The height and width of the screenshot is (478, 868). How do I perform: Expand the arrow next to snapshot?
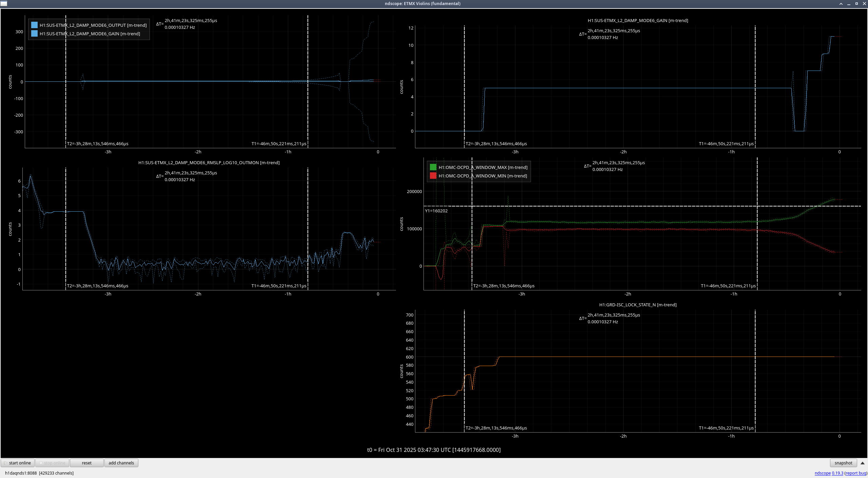coord(863,463)
